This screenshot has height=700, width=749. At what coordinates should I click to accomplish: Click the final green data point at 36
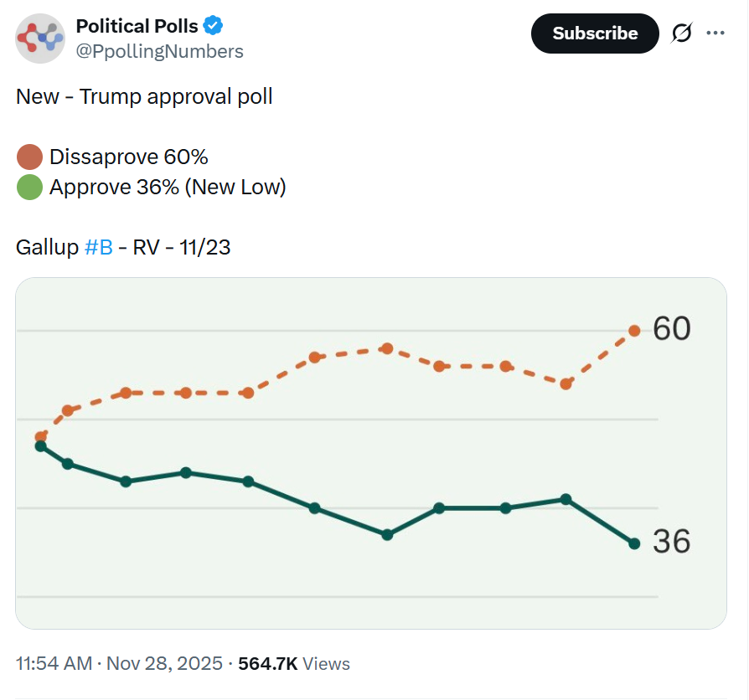tap(634, 543)
